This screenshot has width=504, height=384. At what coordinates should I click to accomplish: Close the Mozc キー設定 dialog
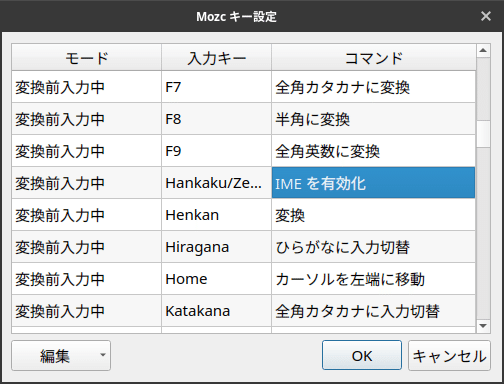(486, 16)
